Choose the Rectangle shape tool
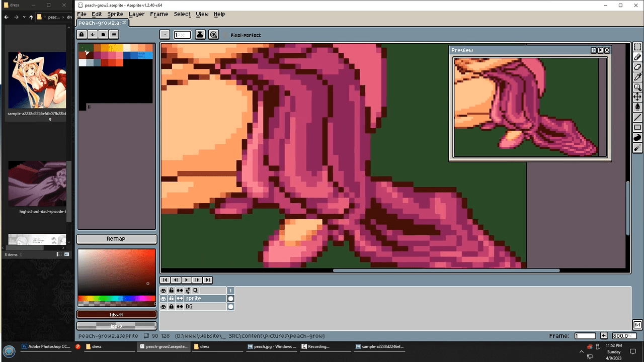Screen dimensions: 644x362 tap(637, 127)
